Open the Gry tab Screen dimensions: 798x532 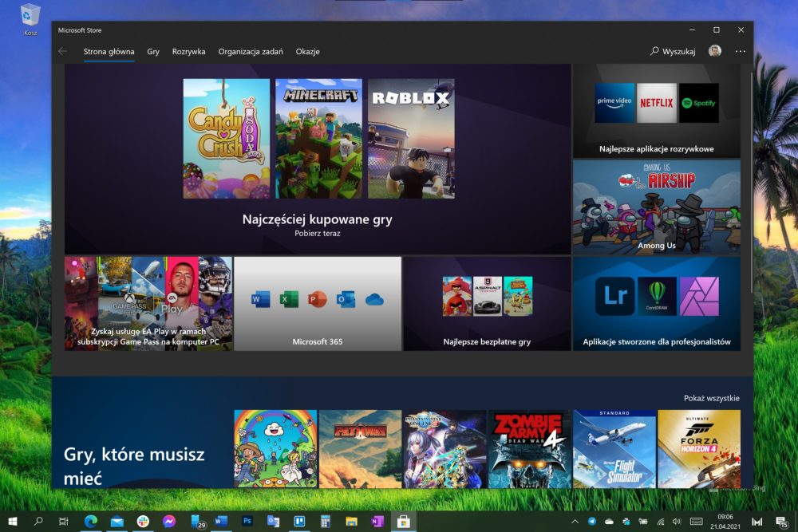click(x=153, y=51)
